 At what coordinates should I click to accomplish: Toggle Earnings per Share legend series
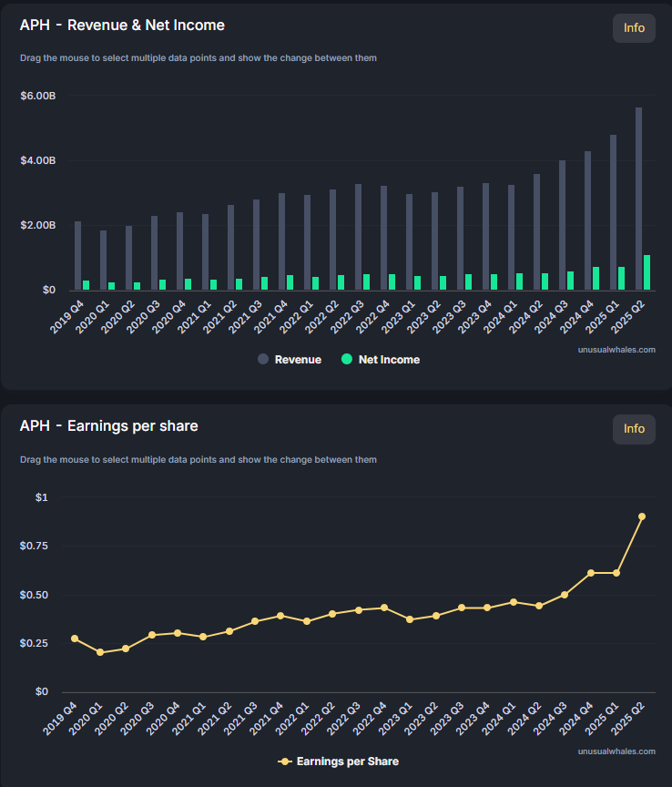(347, 761)
